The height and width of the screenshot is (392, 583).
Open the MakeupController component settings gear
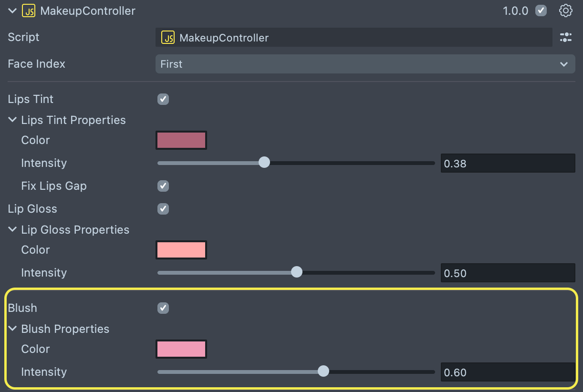(565, 10)
